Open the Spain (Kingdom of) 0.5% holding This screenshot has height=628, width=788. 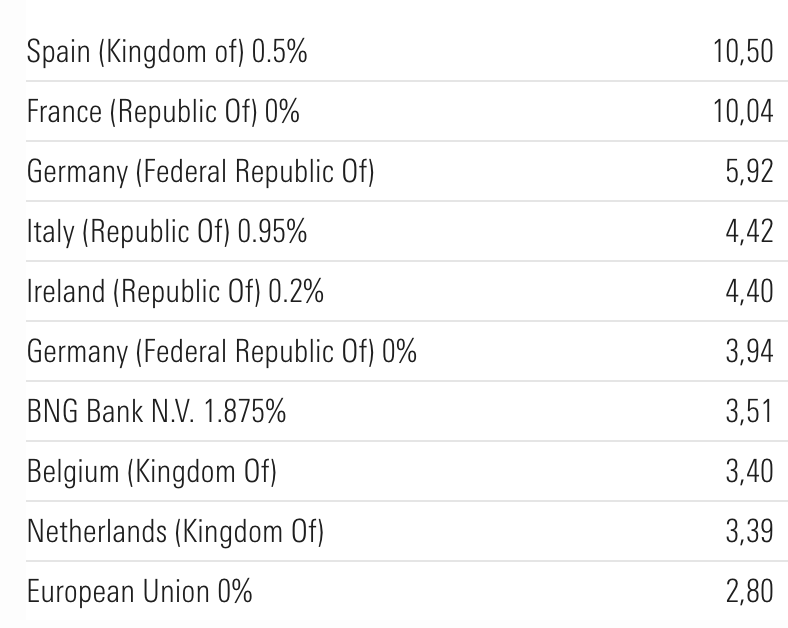167,51
